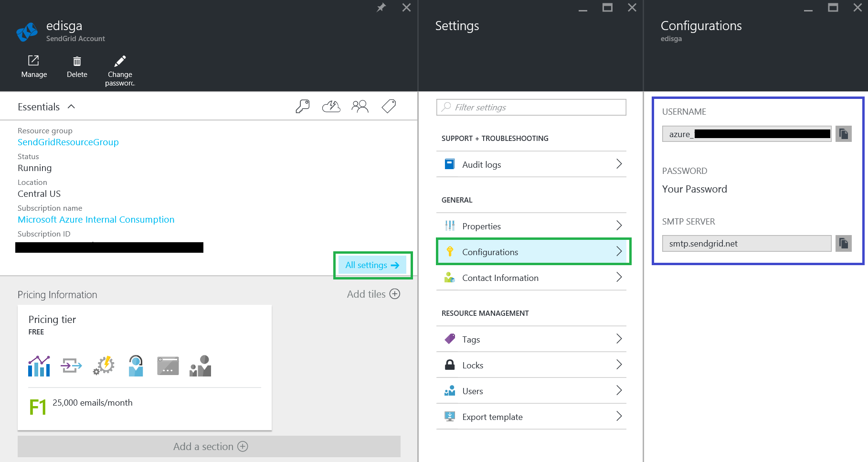Click the Configurations key icon

point(450,251)
